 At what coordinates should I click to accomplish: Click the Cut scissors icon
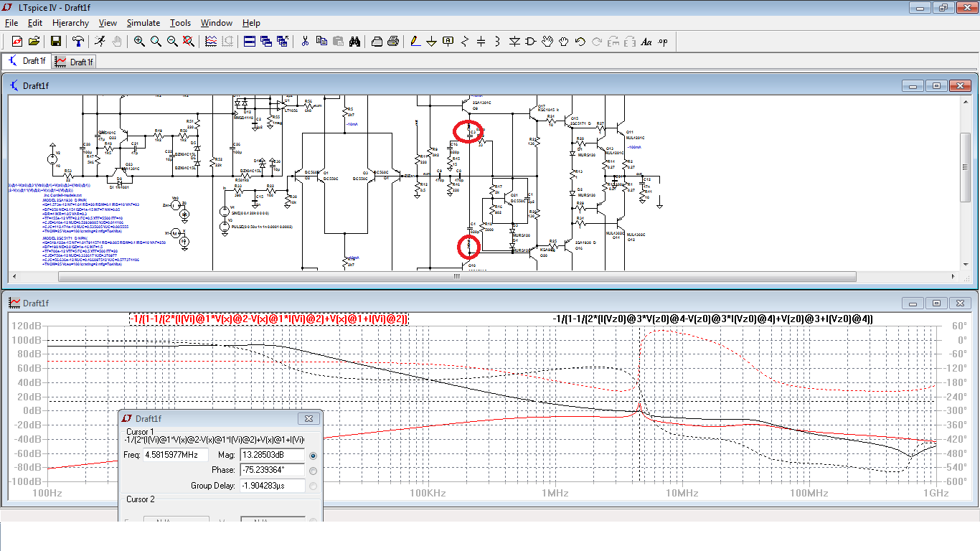(x=305, y=42)
